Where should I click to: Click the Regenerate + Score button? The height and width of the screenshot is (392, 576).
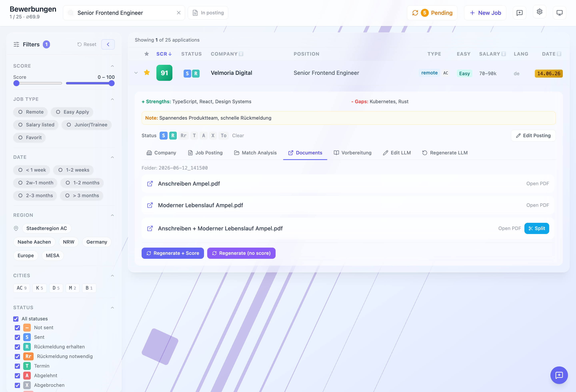[x=173, y=253]
